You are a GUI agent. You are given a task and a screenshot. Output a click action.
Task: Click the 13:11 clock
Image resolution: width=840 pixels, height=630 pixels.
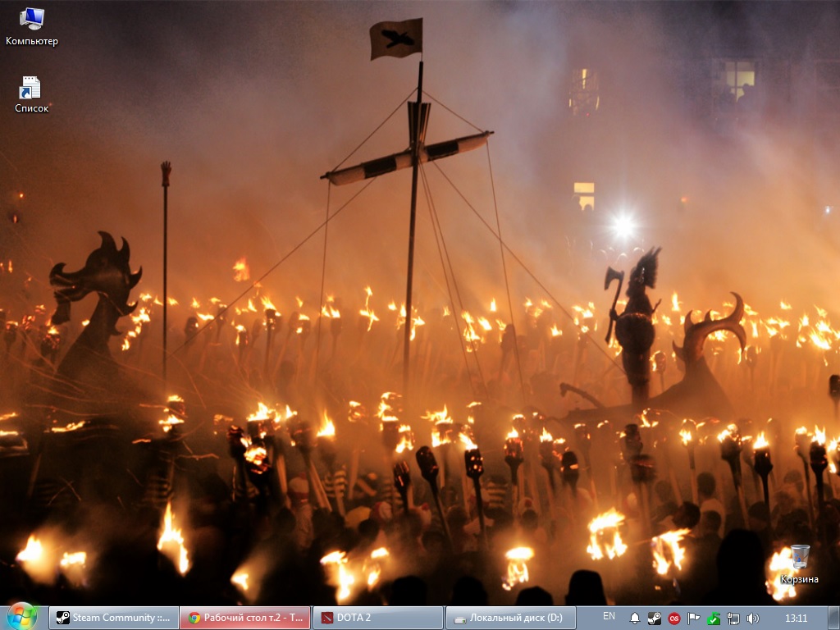coord(796,619)
